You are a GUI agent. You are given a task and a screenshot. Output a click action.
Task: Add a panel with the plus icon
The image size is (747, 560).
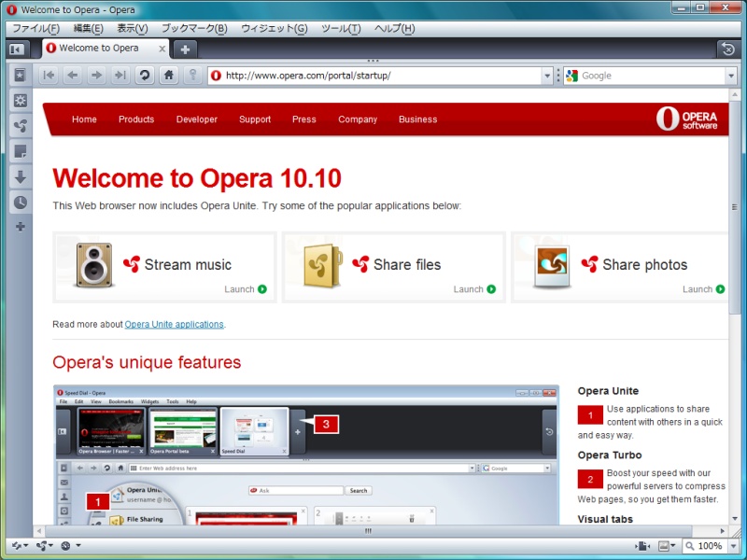(20, 227)
